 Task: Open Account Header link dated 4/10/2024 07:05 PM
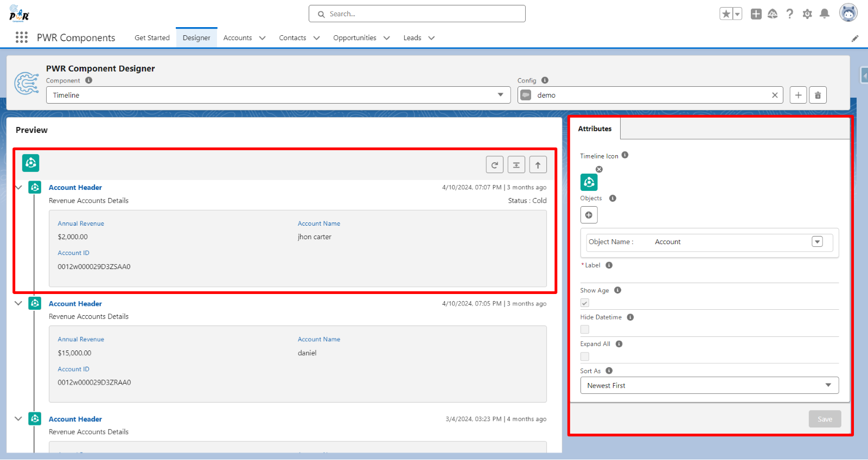coord(75,304)
